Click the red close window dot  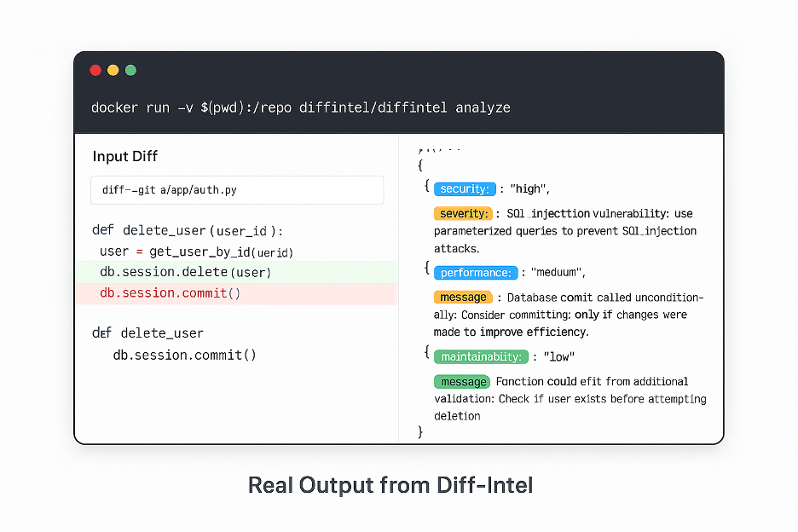coord(95,70)
